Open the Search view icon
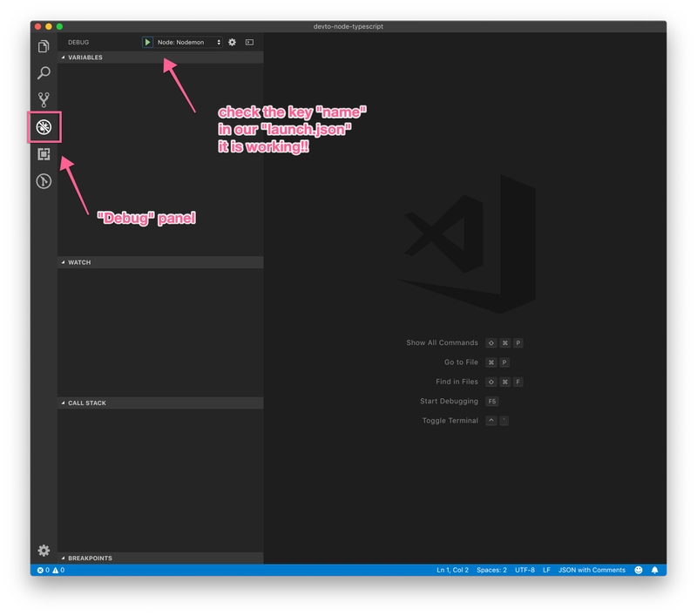The image size is (697, 616). click(x=44, y=73)
